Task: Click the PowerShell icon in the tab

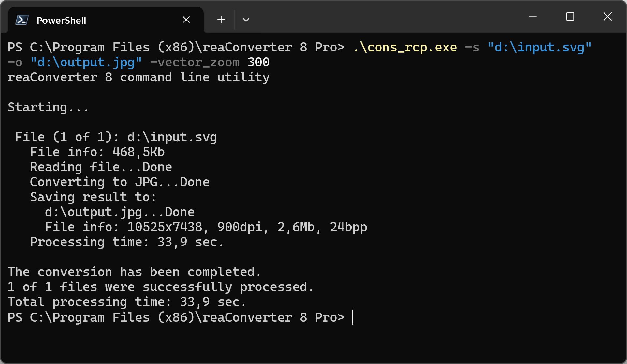Action: pos(22,20)
